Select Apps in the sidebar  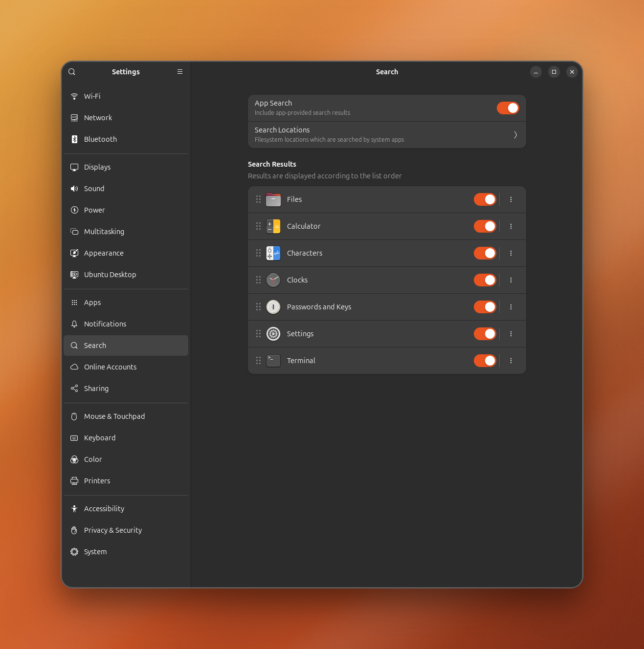point(126,303)
